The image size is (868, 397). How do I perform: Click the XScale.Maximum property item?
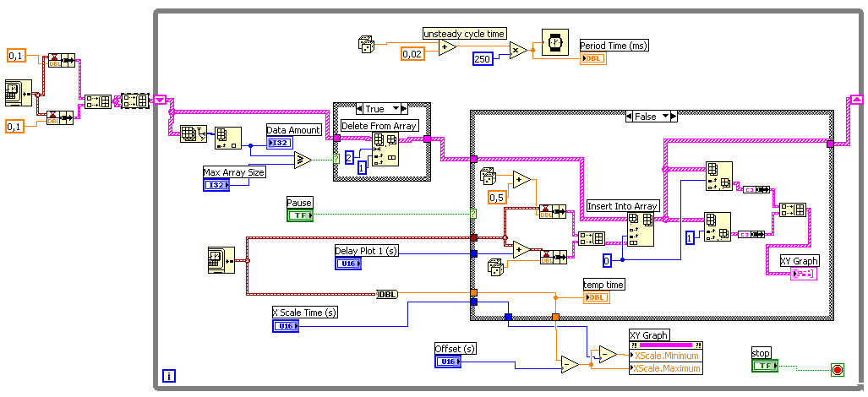coord(666,367)
